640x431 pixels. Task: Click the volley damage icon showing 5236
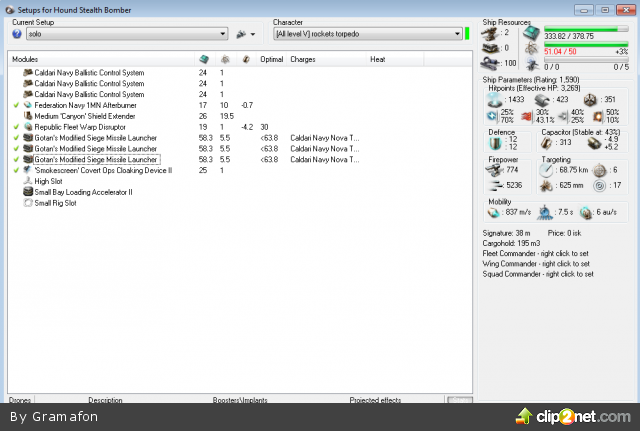496,186
